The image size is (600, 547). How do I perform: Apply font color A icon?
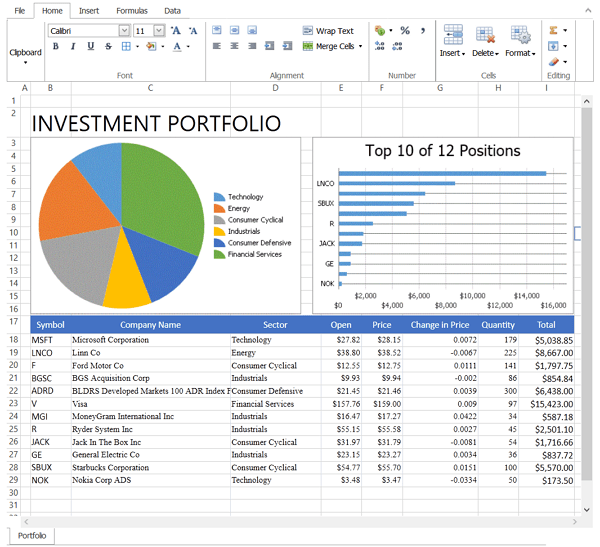tap(177, 46)
